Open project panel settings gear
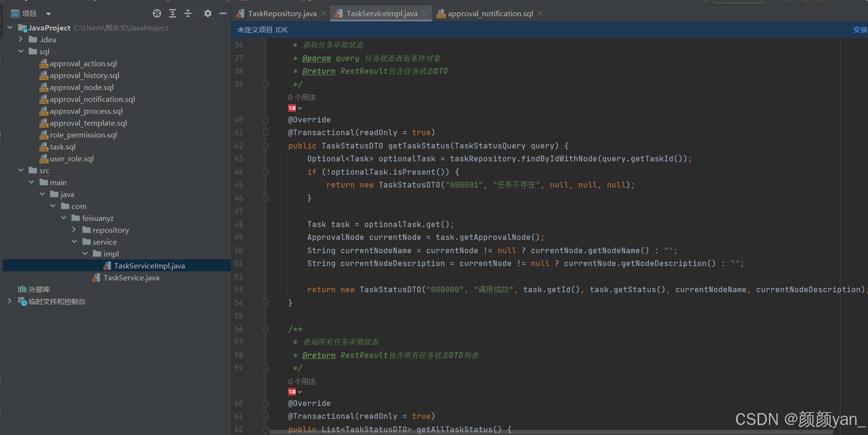Viewport: 868px width, 435px height. click(208, 13)
